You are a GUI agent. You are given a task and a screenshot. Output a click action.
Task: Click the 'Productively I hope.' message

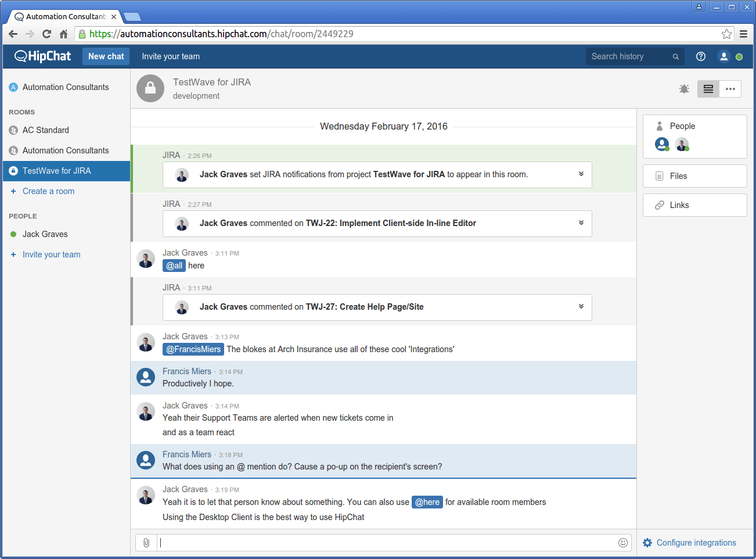198,384
